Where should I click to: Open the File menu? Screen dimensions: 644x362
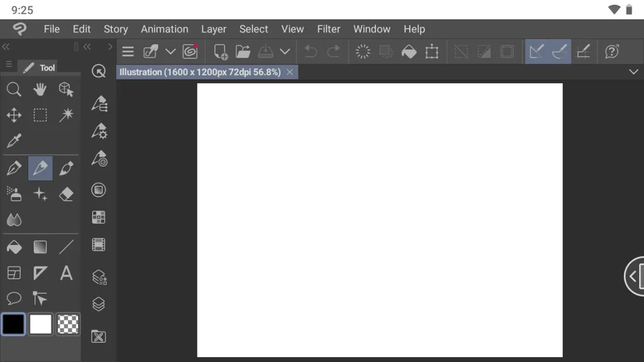pos(52,29)
